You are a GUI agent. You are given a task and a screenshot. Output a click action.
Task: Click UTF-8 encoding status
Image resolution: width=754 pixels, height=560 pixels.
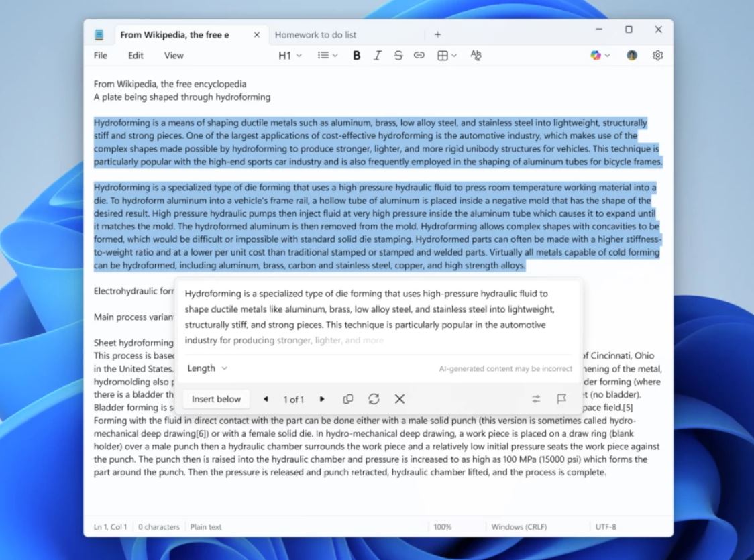click(606, 527)
